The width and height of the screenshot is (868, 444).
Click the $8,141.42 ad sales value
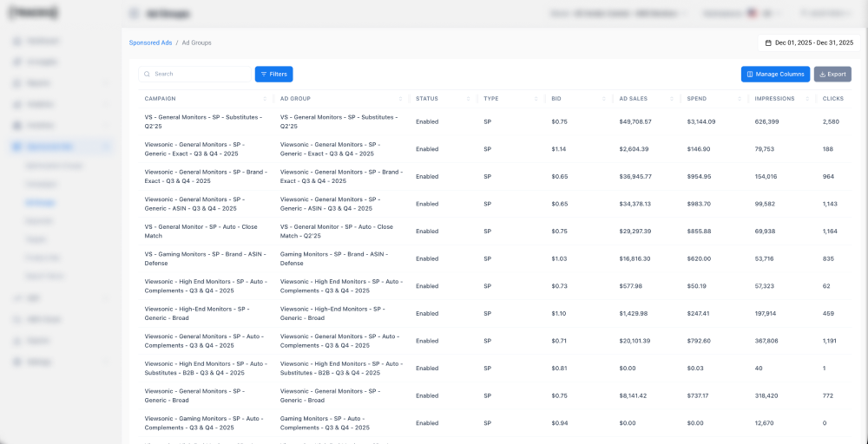[x=634, y=396]
